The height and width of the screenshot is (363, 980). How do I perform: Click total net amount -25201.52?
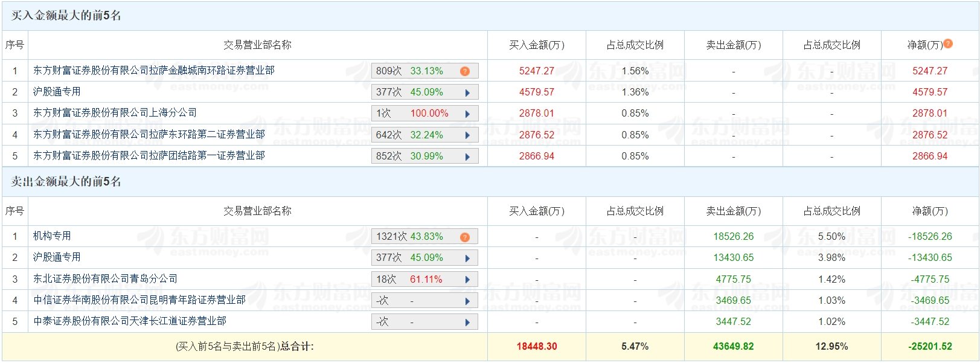pos(930,346)
